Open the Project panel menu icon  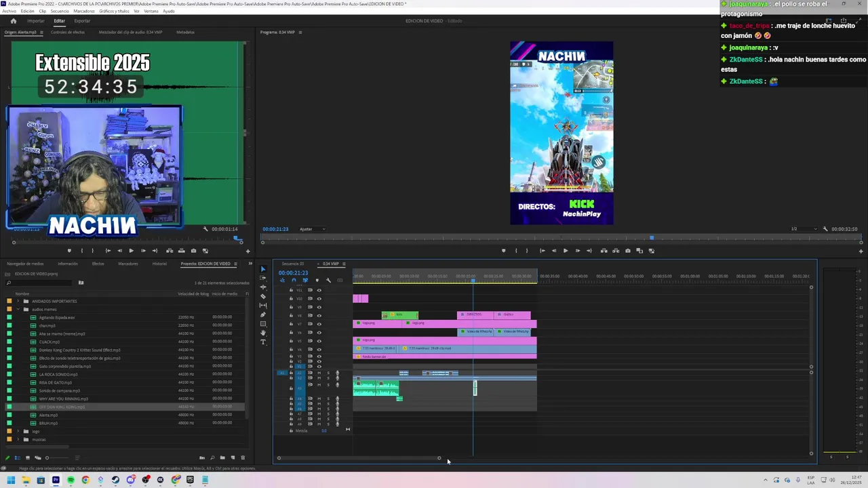(x=235, y=264)
